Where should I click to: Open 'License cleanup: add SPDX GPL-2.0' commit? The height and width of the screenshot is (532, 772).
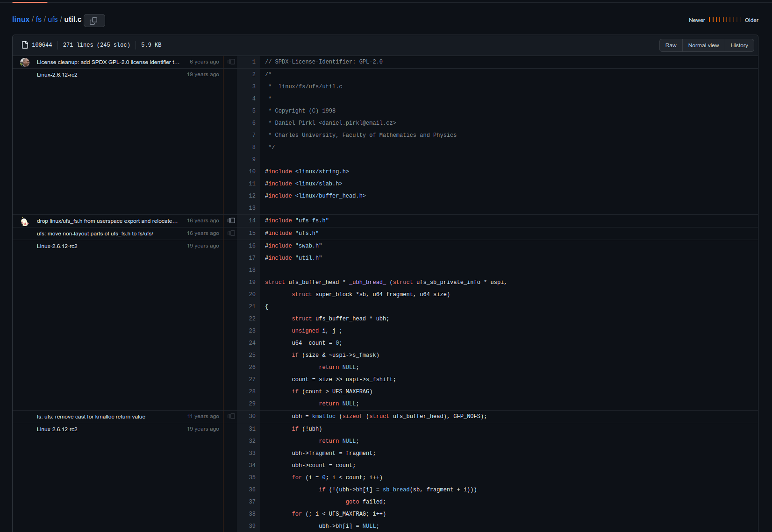click(107, 62)
